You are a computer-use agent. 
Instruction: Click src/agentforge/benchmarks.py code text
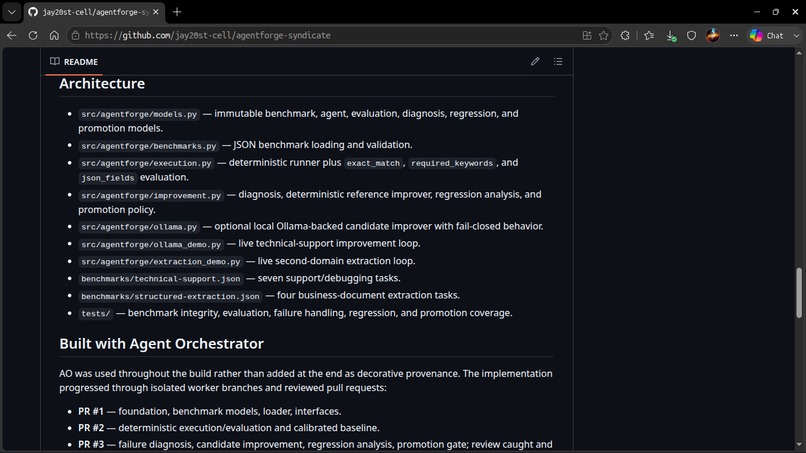149,146
